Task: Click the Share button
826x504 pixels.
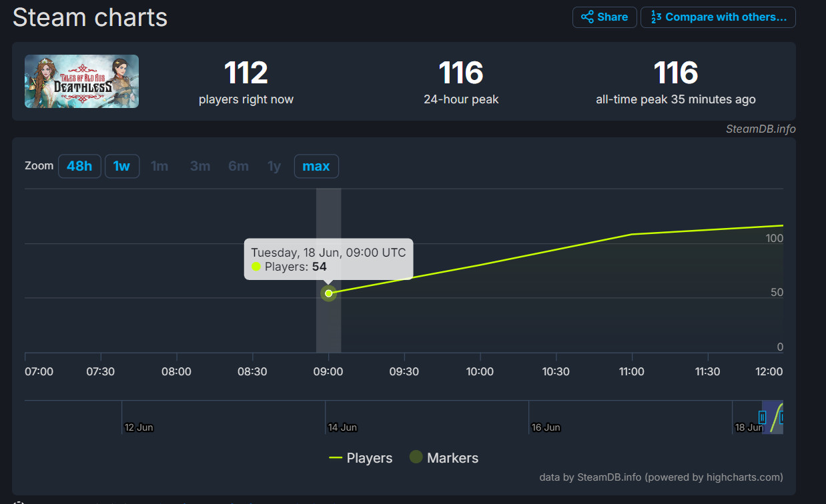Action: tap(604, 17)
